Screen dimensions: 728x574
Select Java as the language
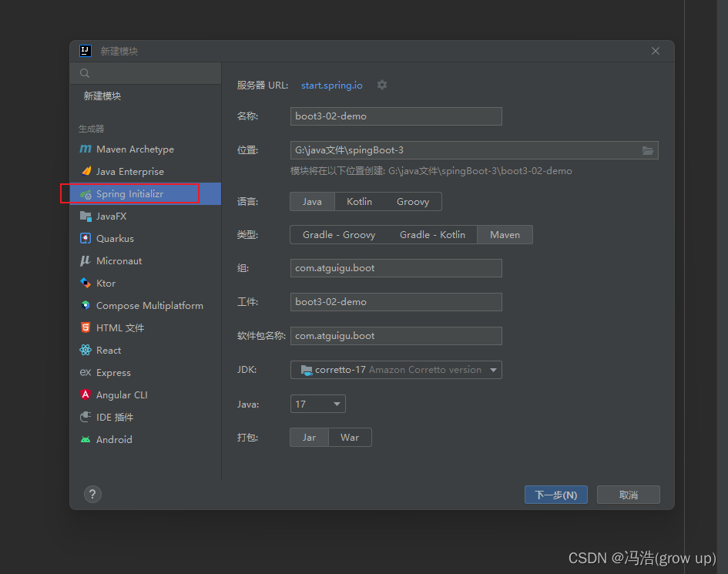pos(312,202)
